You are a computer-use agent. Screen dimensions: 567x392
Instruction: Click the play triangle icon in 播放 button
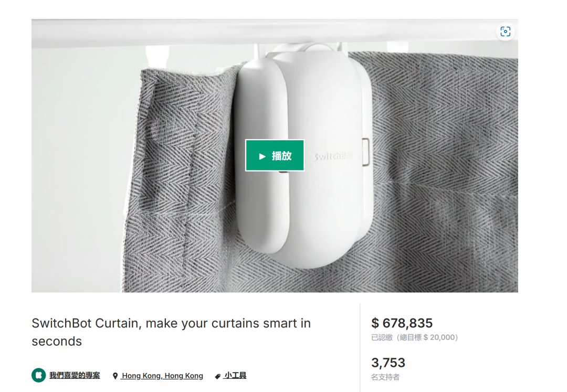262,156
